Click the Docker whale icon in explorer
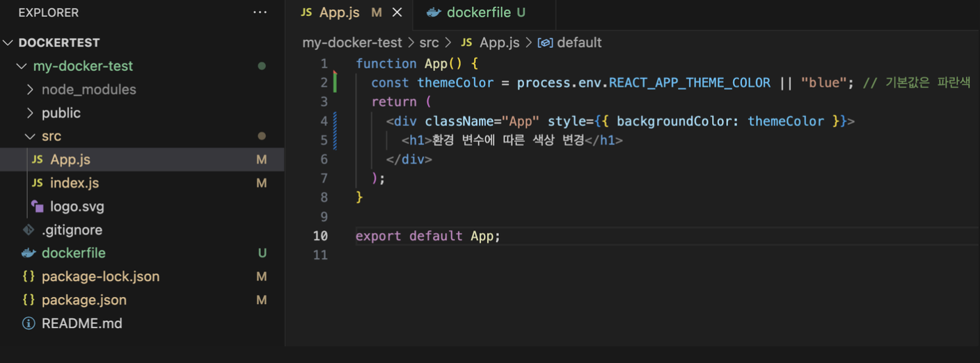This screenshot has width=980, height=363. [x=29, y=253]
